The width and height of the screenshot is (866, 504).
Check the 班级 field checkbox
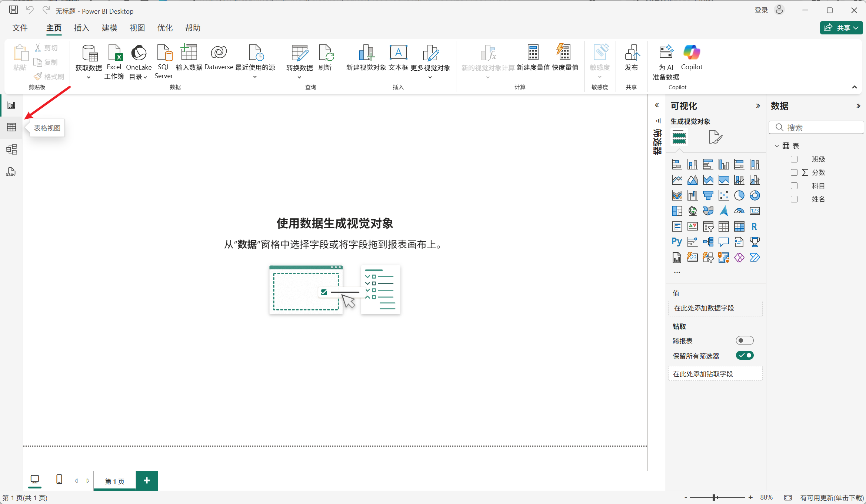click(794, 159)
